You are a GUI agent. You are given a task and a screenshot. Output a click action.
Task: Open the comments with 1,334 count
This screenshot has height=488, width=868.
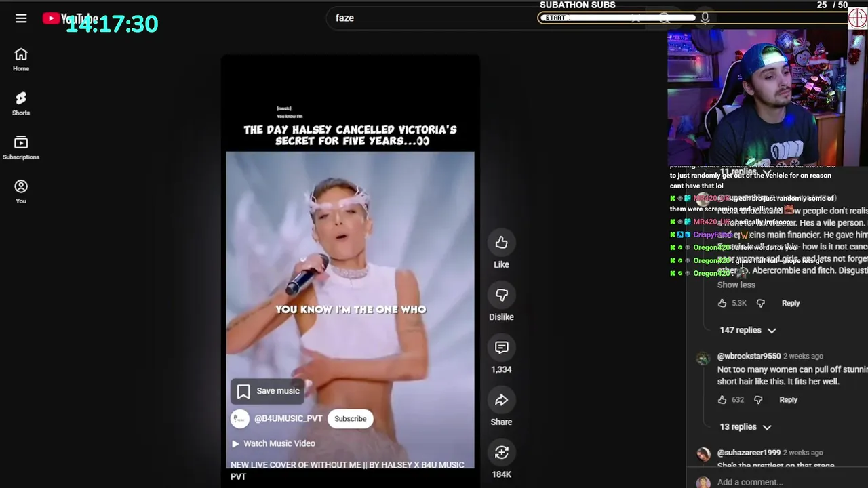coord(501,347)
